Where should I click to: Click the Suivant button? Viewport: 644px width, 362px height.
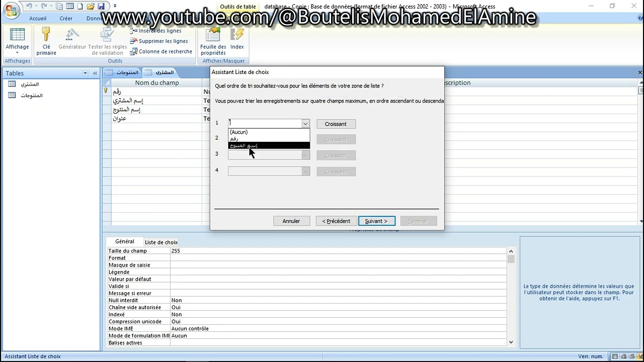tap(376, 221)
